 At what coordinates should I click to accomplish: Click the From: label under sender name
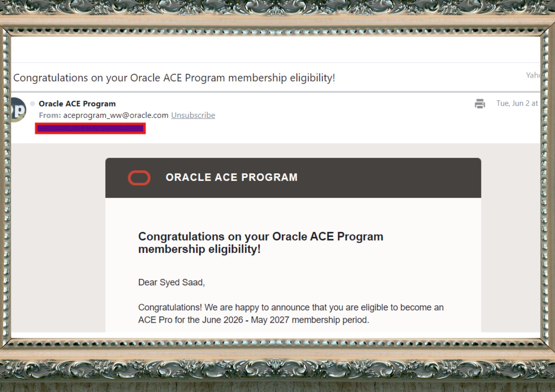tap(50, 115)
